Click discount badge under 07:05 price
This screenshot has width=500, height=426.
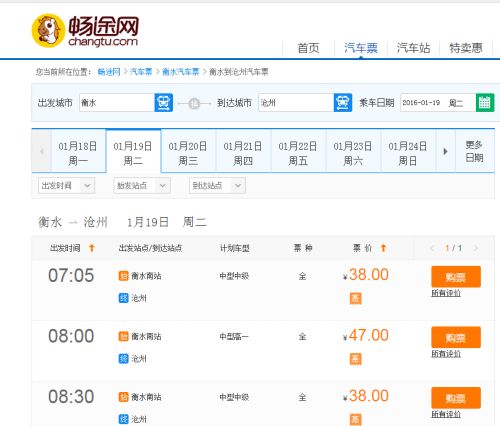pos(355,298)
